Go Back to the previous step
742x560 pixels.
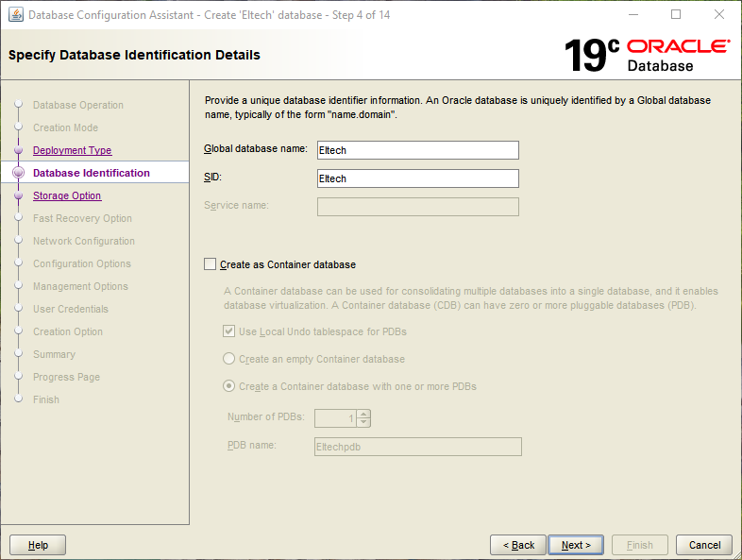[x=518, y=545]
